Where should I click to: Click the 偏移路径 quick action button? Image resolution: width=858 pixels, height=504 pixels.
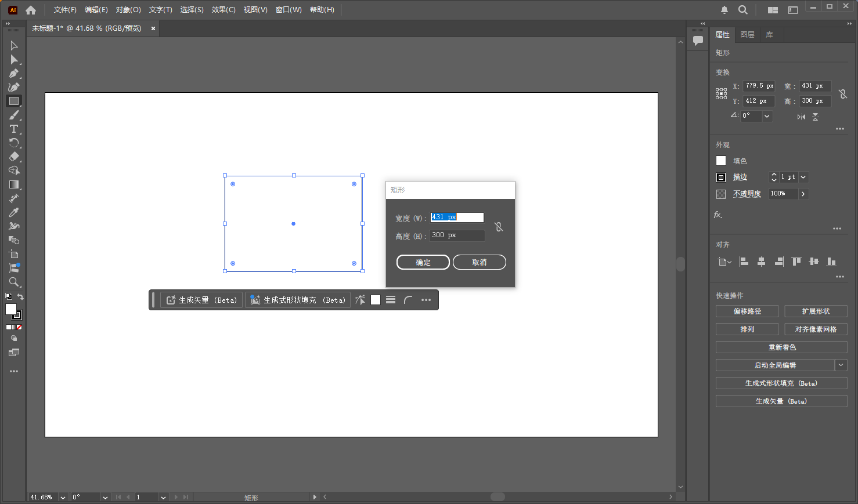[747, 311]
